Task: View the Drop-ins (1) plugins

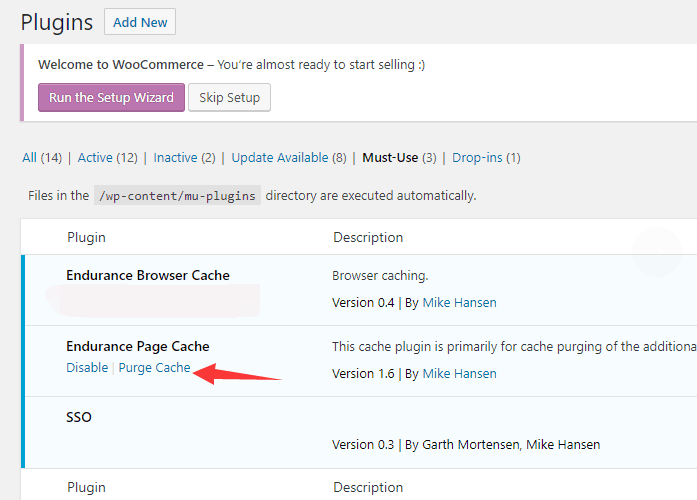Action: [486, 158]
